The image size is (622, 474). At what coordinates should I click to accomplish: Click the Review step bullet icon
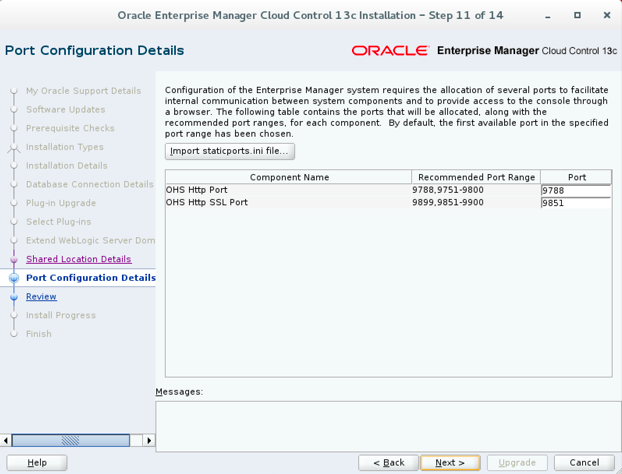click(x=14, y=297)
